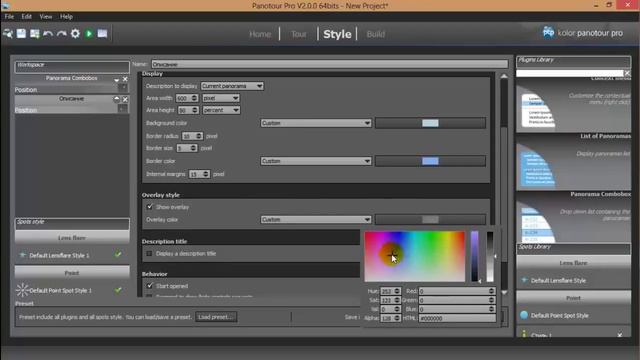640x360 pixels.
Task: Move the Описание plugin up with its arrow
Action: click(x=117, y=99)
